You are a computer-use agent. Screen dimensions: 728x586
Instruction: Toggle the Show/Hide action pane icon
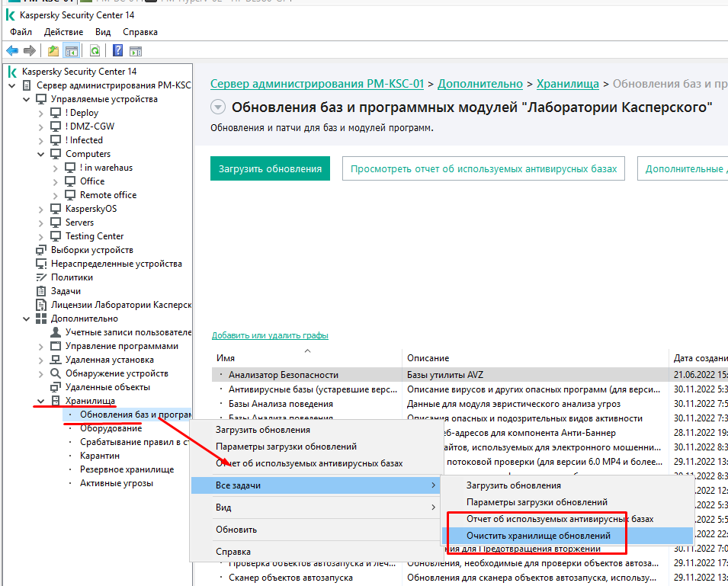(136, 51)
